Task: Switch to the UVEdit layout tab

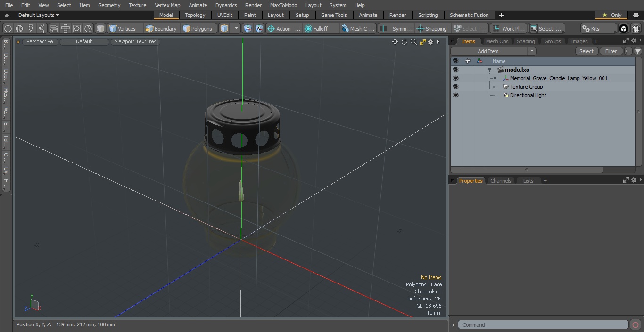Action: [x=225, y=15]
